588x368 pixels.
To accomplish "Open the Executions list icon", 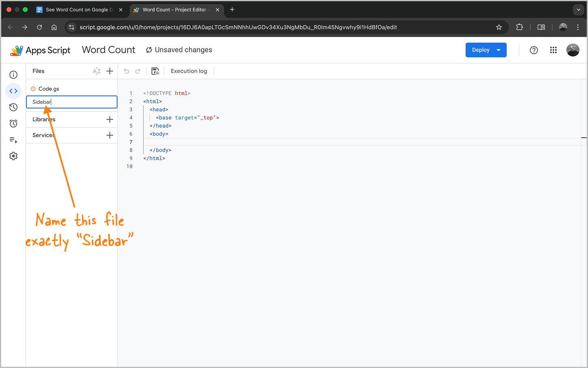I will [x=13, y=140].
